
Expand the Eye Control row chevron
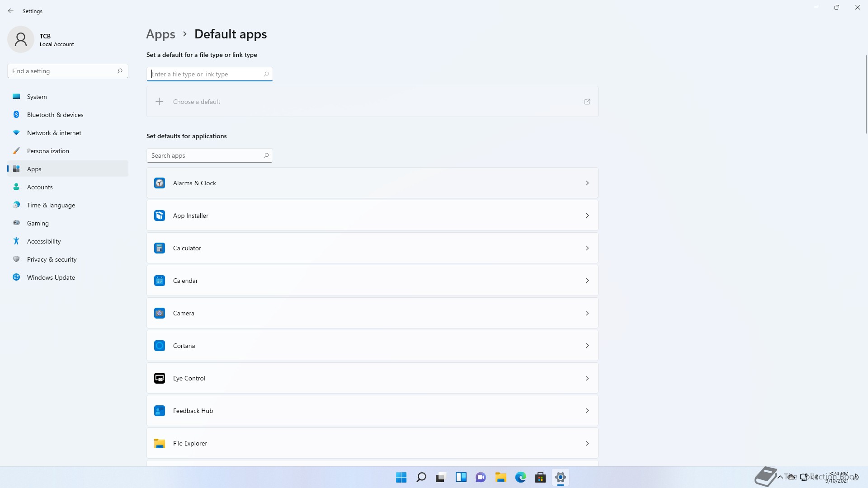[x=587, y=378]
